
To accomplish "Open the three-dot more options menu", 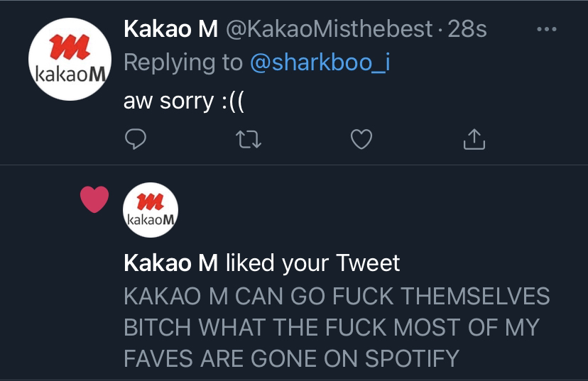I will [x=545, y=30].
